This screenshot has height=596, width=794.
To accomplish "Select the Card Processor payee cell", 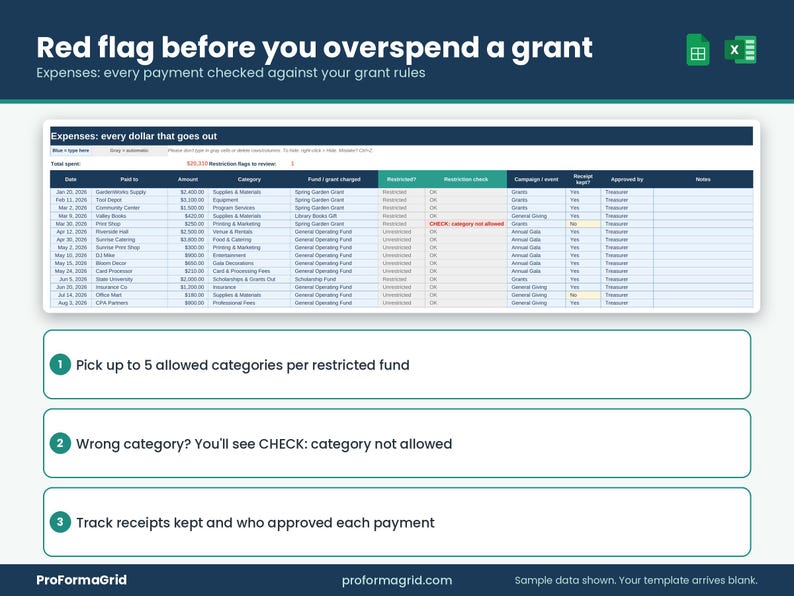I will pyautogui.click(x=129, y=271).
